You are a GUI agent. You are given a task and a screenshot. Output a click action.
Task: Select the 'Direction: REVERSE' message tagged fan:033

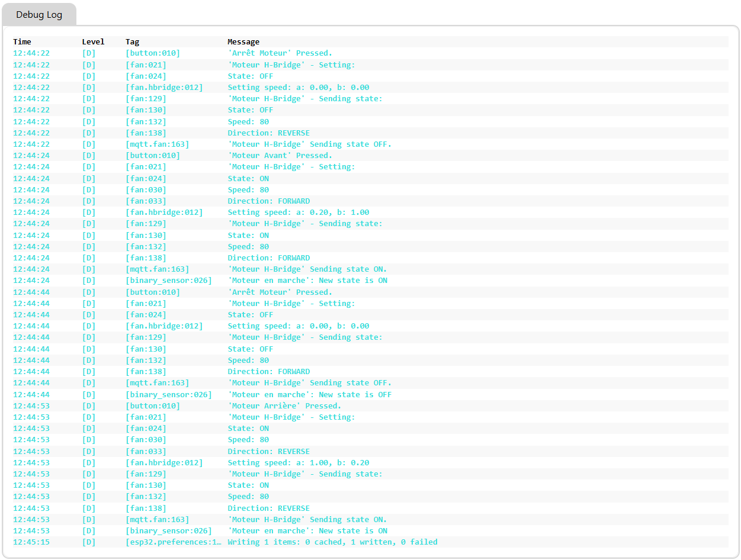[268, 452]
